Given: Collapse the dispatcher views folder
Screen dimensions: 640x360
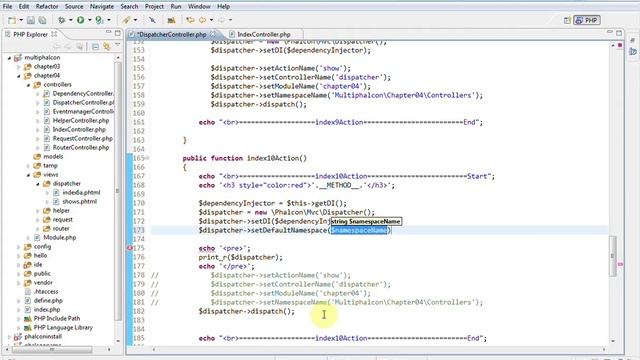Looking at the screenshot, I should tap(38, 184).
